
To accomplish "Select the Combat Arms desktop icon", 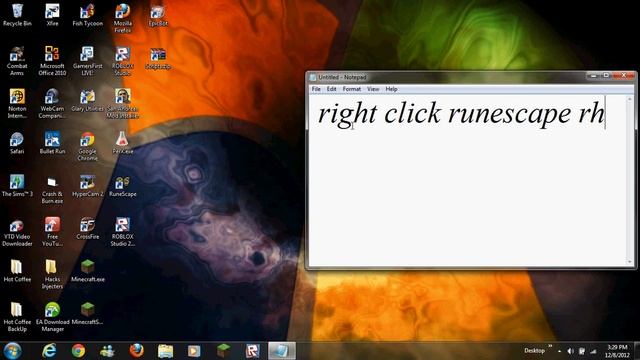I will click(x=17, y=61).
